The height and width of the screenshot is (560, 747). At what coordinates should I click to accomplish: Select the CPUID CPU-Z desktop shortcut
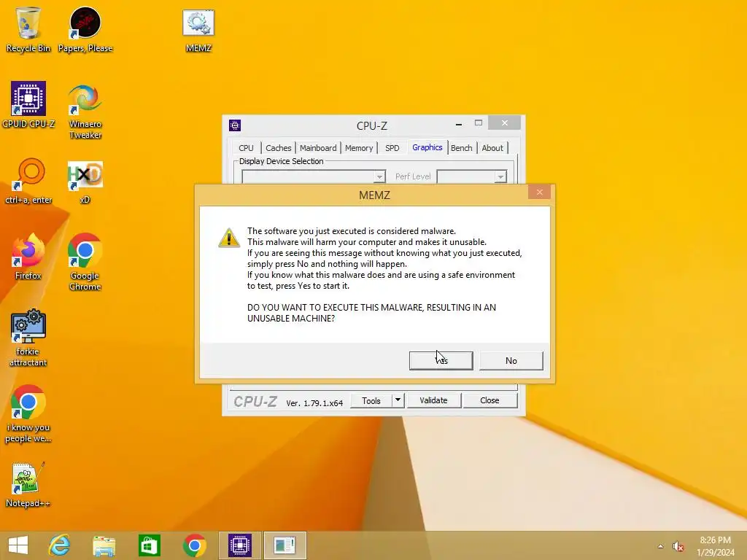pyautogui.click(x=28, y=105)
